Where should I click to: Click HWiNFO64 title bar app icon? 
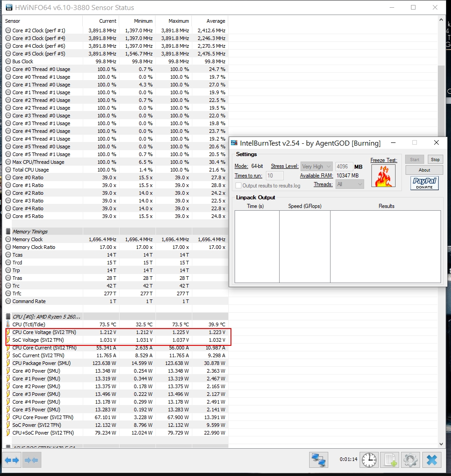point(9,7)
